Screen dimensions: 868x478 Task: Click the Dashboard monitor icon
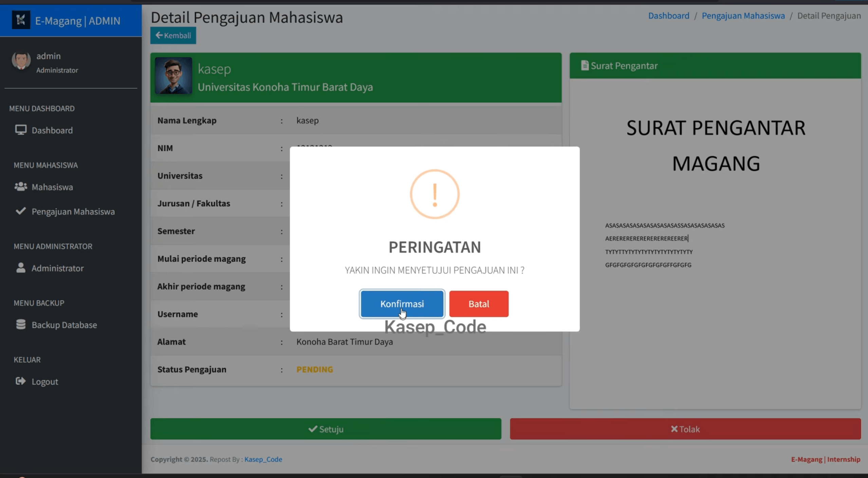pyautogui.click(x=21, y=130)
